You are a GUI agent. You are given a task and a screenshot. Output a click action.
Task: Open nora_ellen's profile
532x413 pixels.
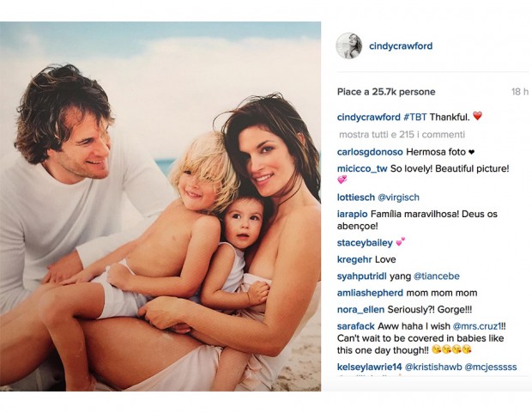tap(360, 309)
